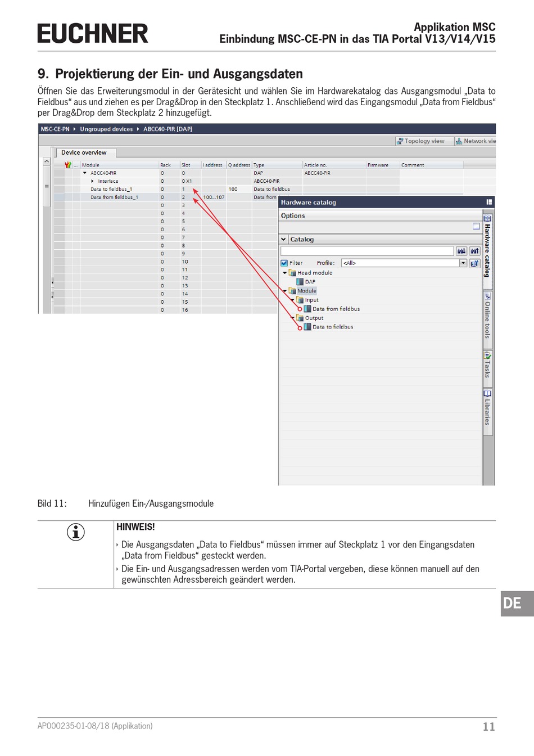Select the Data from fieldbus catalog entry

pyautogui.click(x=336, y=309)
